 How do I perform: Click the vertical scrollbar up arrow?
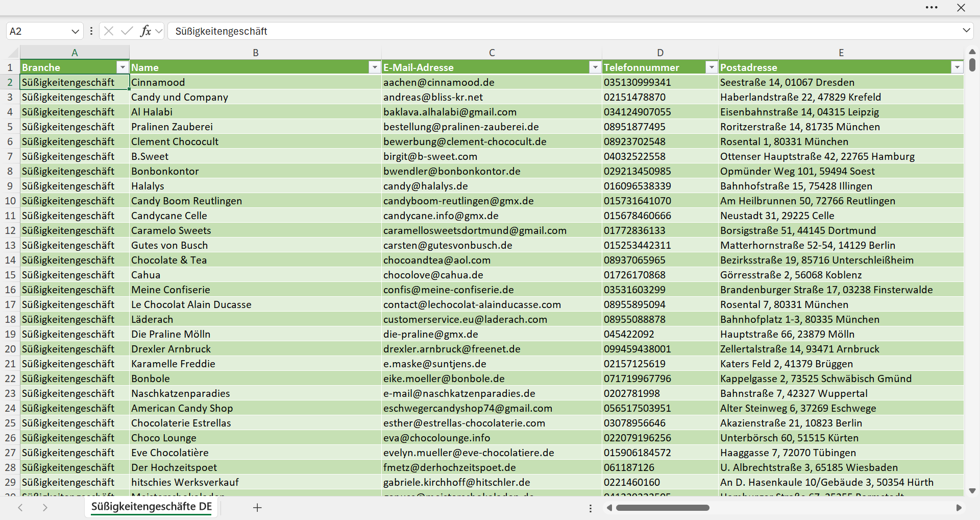pyautogui.click(x=972, y=52)
